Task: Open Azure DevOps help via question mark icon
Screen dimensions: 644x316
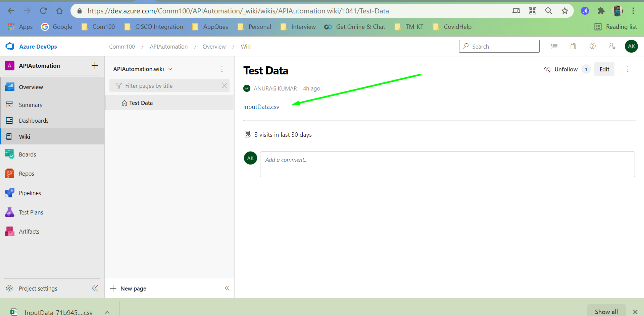Action: (592, 46)
